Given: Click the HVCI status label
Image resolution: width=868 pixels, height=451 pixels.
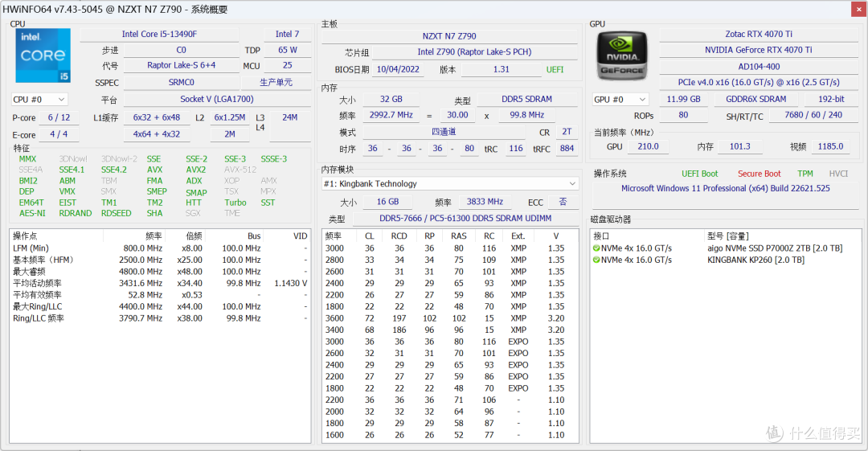Looking at the screenshot, I should click(838, 174).
